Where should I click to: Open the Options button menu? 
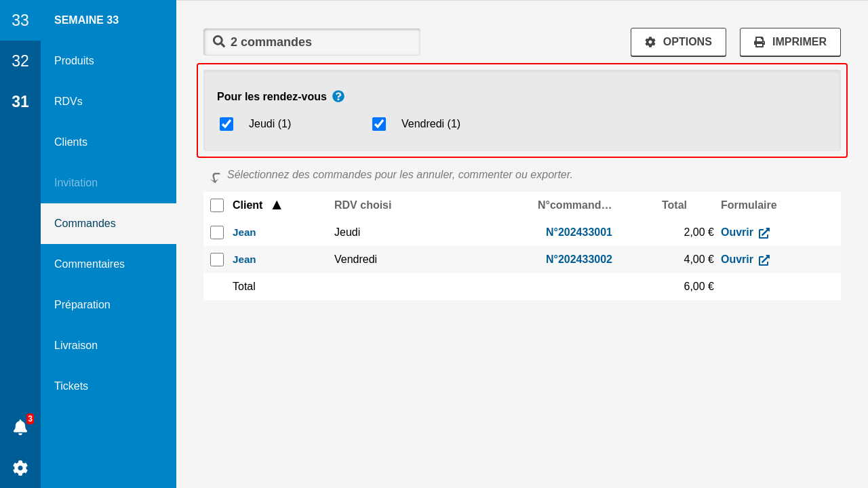point(678,42)
